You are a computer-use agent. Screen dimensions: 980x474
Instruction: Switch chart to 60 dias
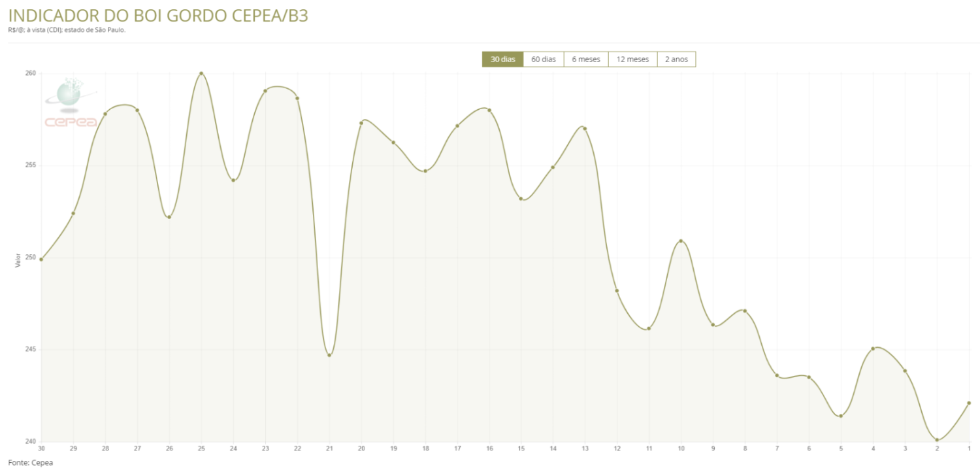point(544,59)
